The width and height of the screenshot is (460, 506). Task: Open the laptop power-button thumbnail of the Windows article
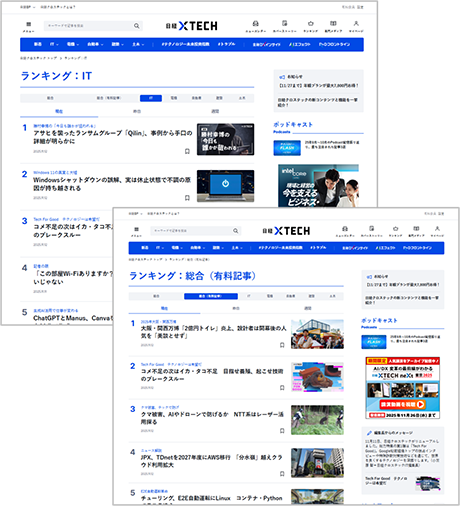pos(225,186)
